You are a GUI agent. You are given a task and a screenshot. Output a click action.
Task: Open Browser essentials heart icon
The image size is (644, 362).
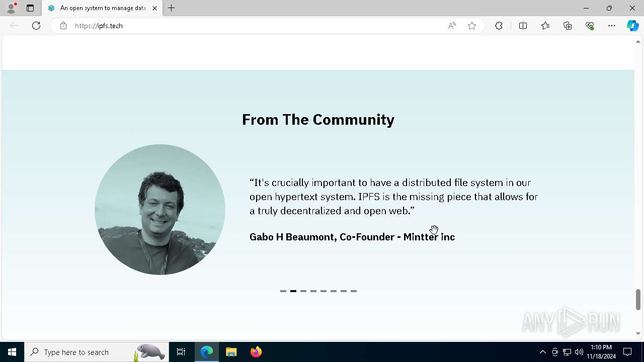coord(590,26)
